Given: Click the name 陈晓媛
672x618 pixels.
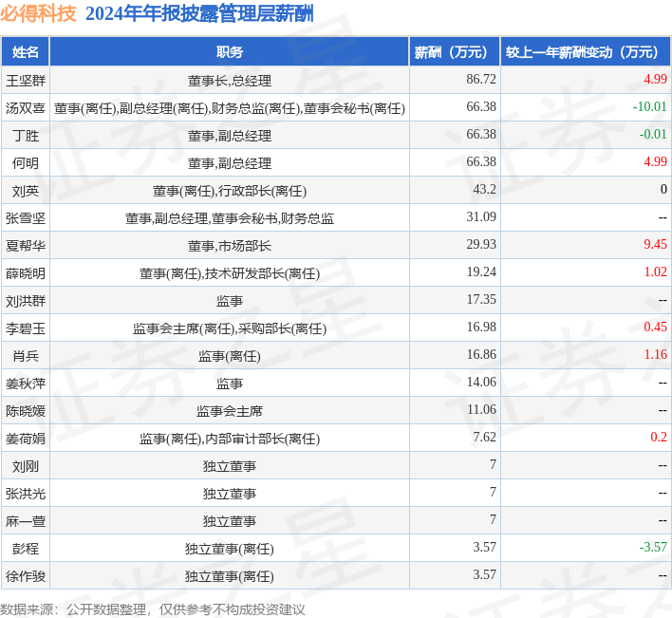Looking at the screenshot, I should [26, 411].
